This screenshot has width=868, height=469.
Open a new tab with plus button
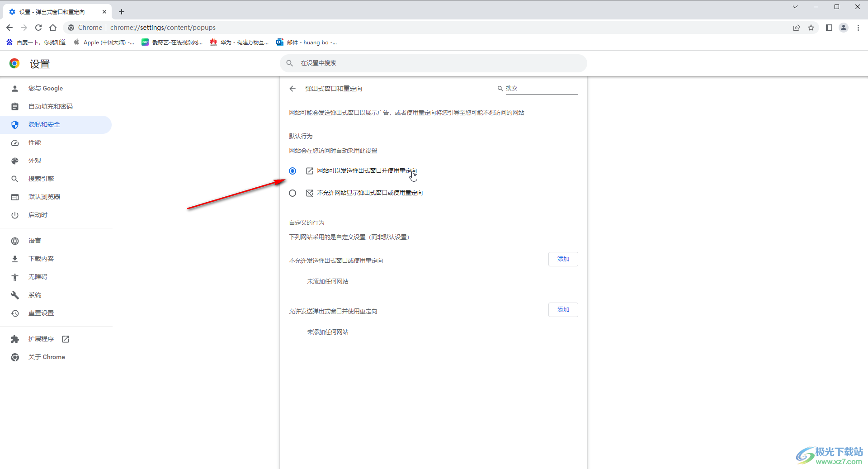click(122, 12)
